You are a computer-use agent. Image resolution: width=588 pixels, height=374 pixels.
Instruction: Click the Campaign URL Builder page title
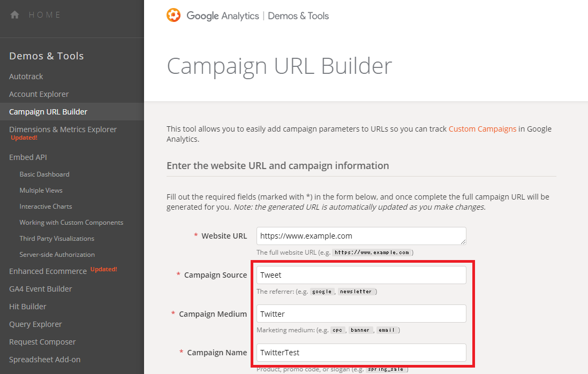point(280,66)
